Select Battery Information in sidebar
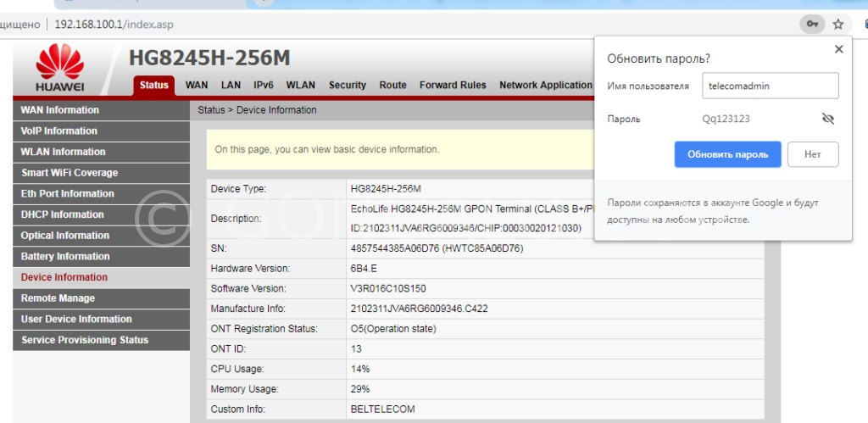This screenshot has width=868, height=423. pos(102,256)
